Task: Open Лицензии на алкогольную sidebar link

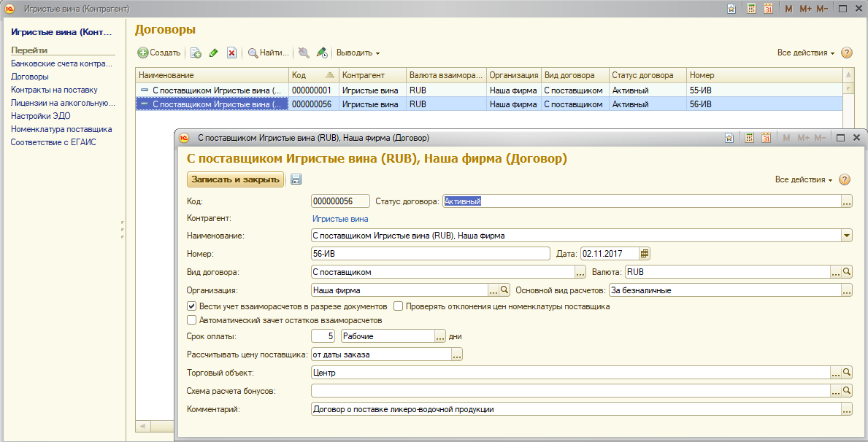Action: click(63, 103)
